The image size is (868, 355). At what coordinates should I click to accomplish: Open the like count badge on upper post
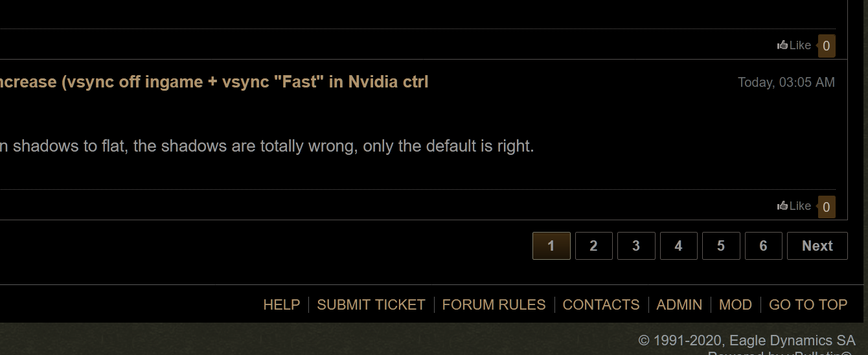pyautogui.click(x=827, y=46)
